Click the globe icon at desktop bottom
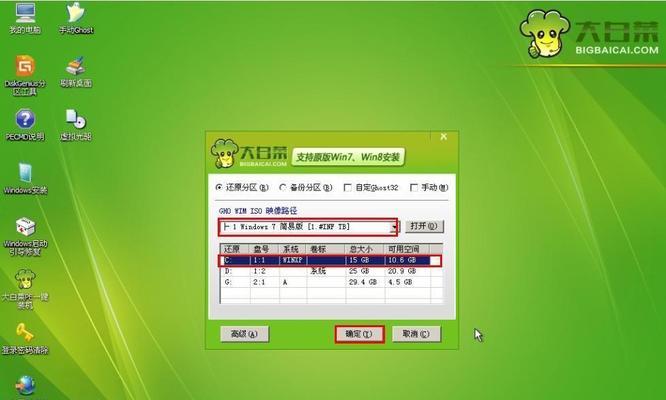 click(25, 387)
